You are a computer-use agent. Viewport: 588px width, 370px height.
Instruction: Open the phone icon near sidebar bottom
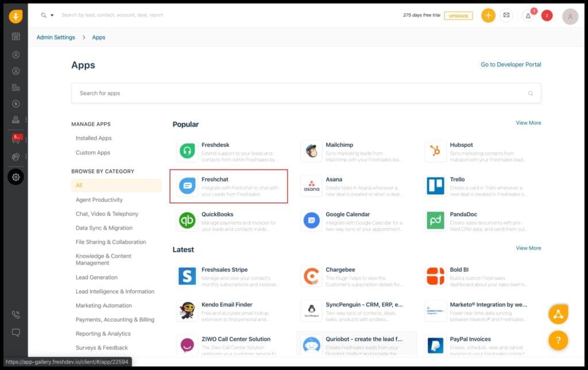click(x=15, y=315)
